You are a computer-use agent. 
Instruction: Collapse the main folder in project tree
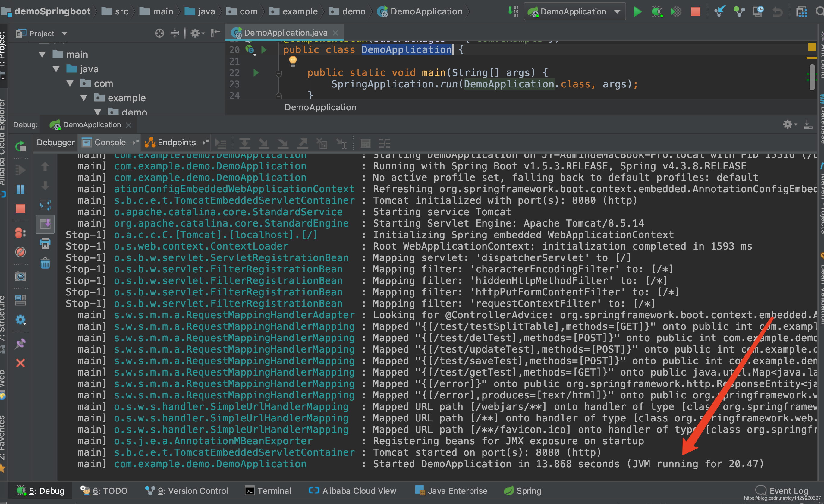(42, 55)
